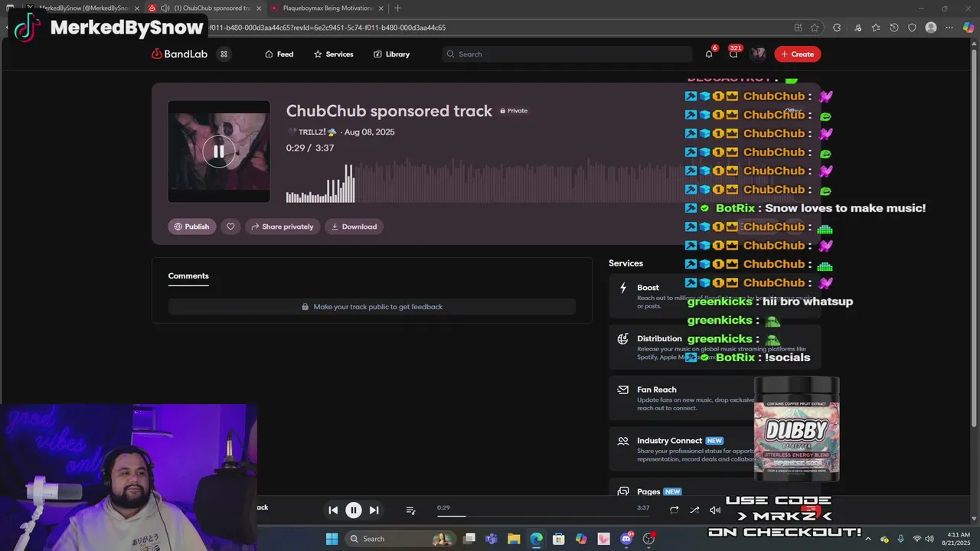980x551 pixels.
Task: Open split screen icon in address bar
Action: pyautogui.click(x=798, y=28)
